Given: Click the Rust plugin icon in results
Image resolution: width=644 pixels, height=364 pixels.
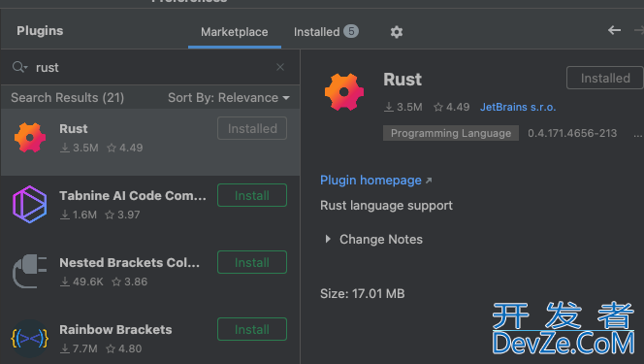Looking at the screenshot, I should [x=30, y=138].
